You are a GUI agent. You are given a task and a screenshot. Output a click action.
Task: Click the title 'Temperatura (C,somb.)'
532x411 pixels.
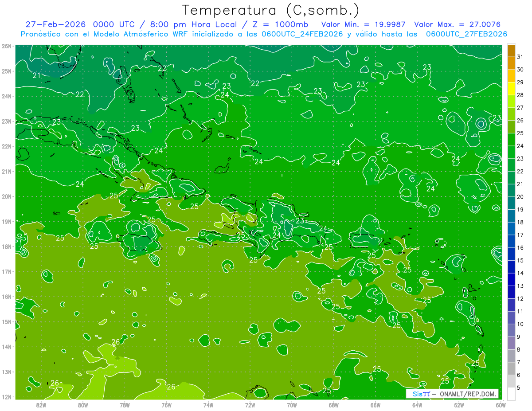[x=271, y=10]
